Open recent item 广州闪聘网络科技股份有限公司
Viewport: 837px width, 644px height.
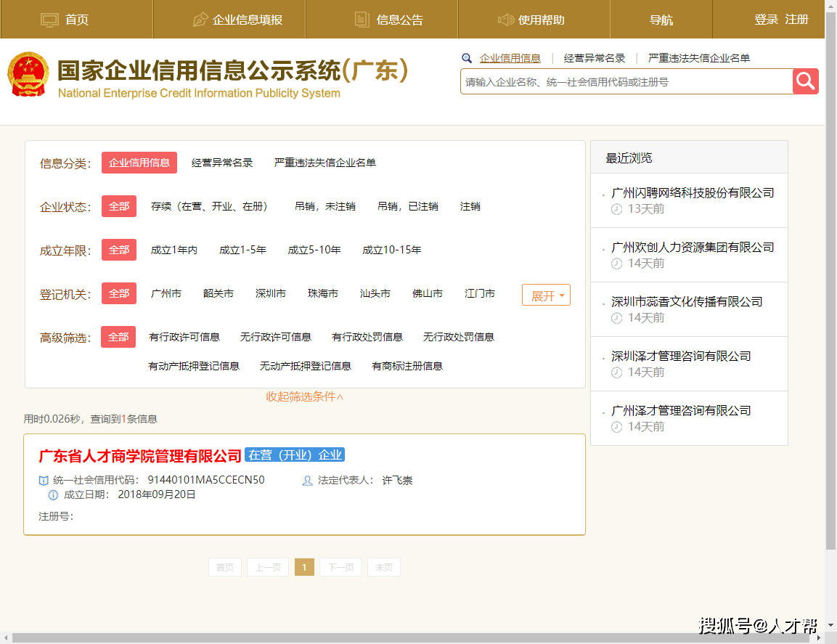point(693,193)
